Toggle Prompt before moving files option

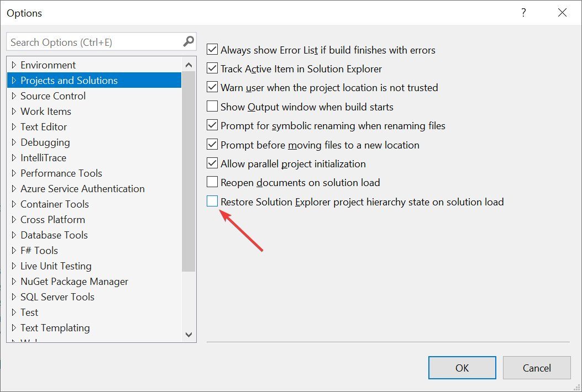pos(212,144)
